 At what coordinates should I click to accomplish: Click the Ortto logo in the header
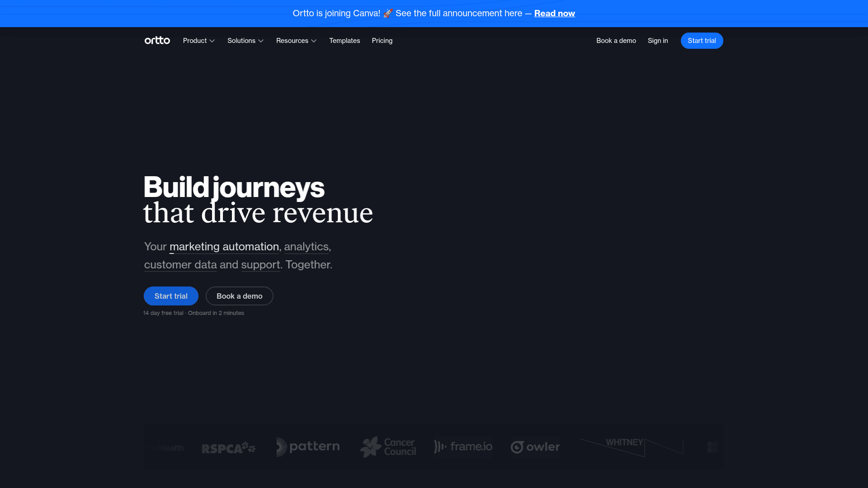pyautogui.click(x=157, y=41)
